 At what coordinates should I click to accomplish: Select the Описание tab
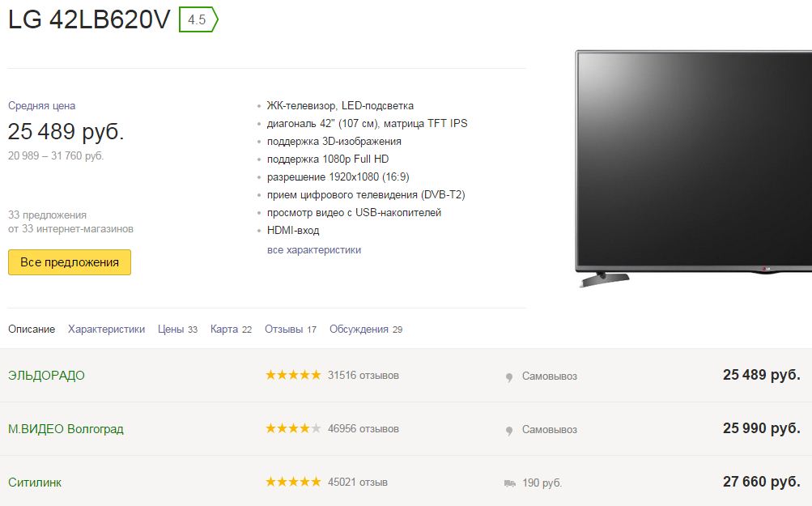[x=32, y=329]
